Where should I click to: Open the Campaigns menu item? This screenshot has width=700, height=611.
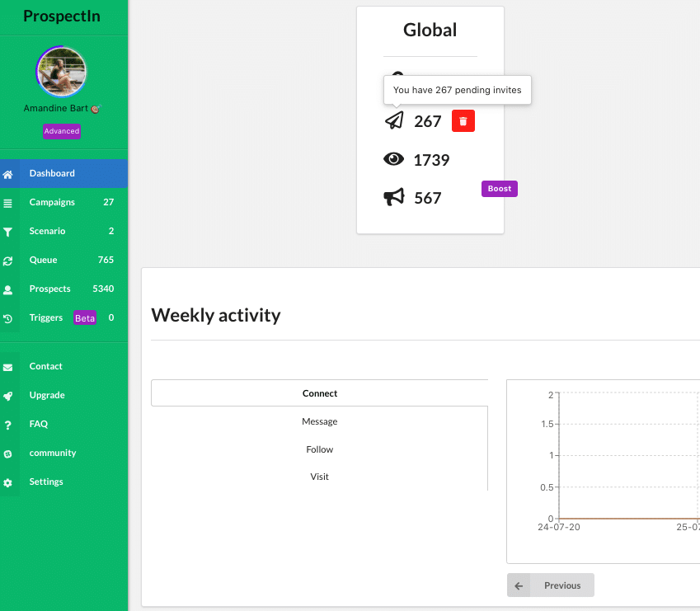63,202
